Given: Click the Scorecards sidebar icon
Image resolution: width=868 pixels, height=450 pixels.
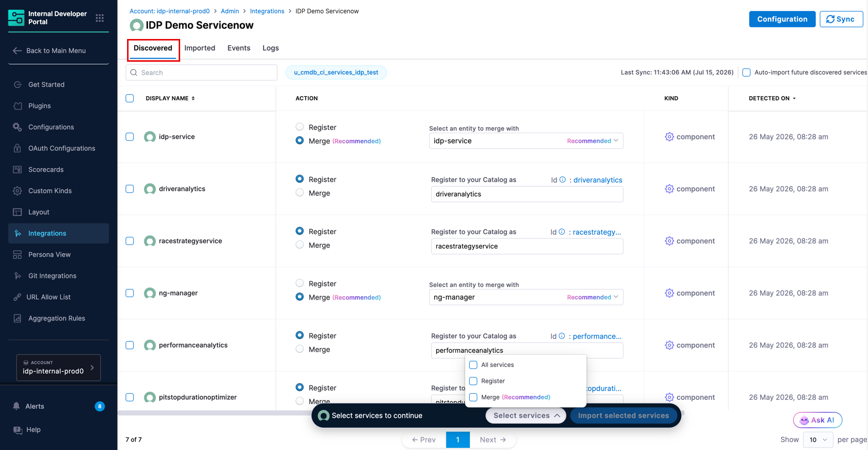Looking at the screenshot, I should click(18, 170).
